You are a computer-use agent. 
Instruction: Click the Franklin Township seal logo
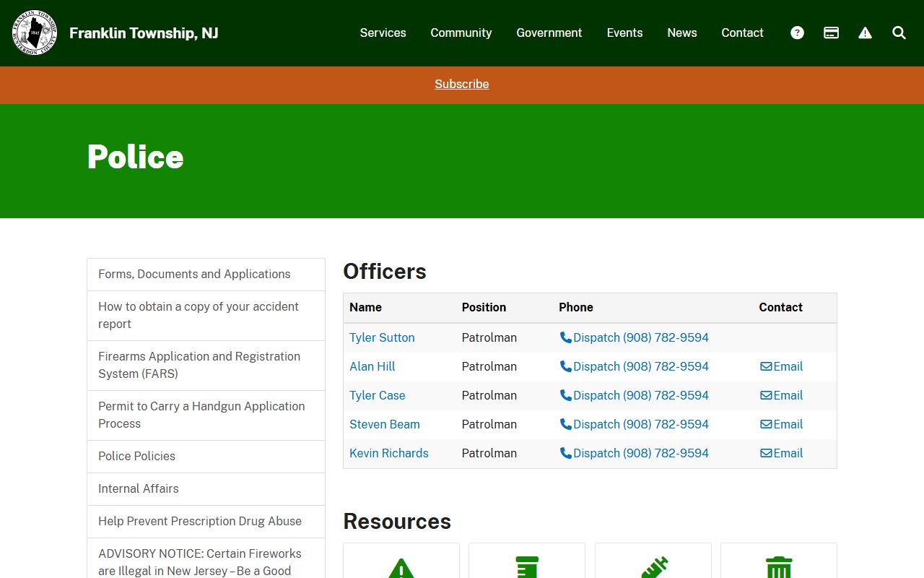35,33
